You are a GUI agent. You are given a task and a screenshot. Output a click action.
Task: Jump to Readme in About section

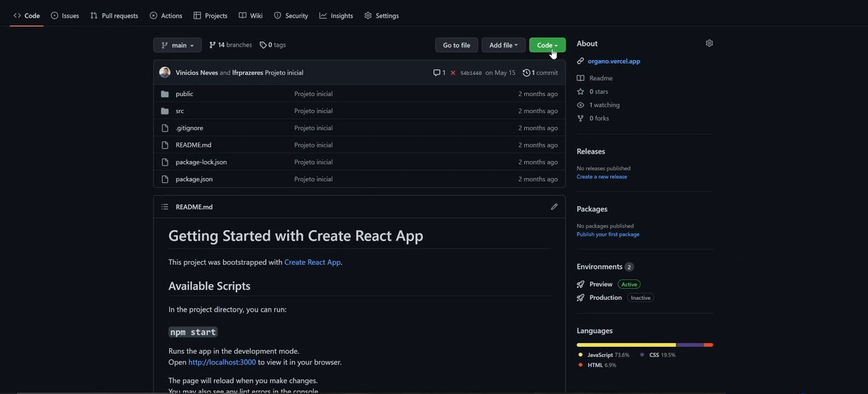(x=601, y=78)
